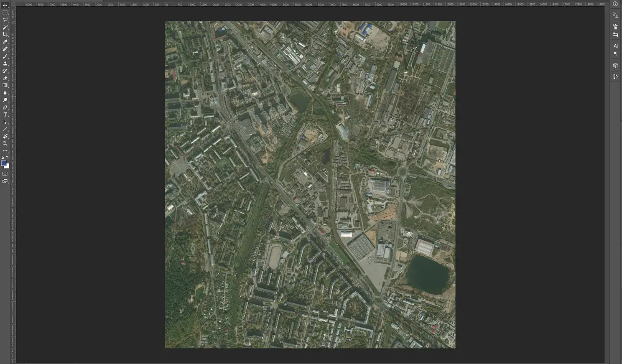Open the Brush Settings panel icon
The image size is (622, 364).
pos(615,35)
